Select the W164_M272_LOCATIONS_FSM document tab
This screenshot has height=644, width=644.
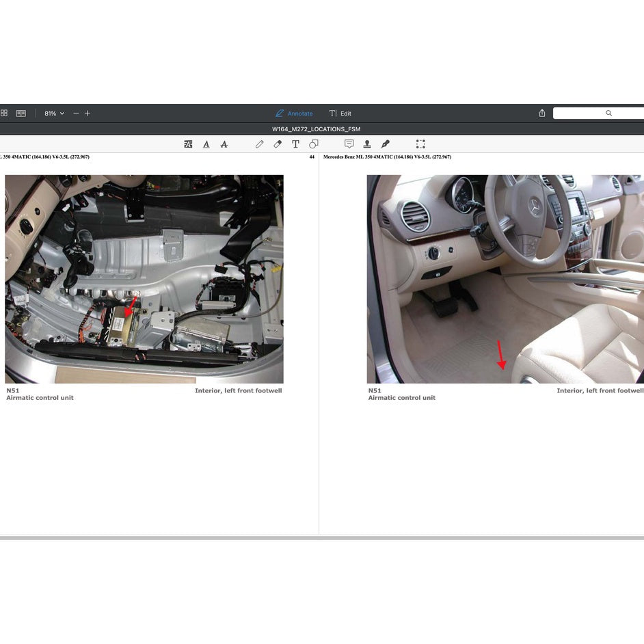click(316, 129)
